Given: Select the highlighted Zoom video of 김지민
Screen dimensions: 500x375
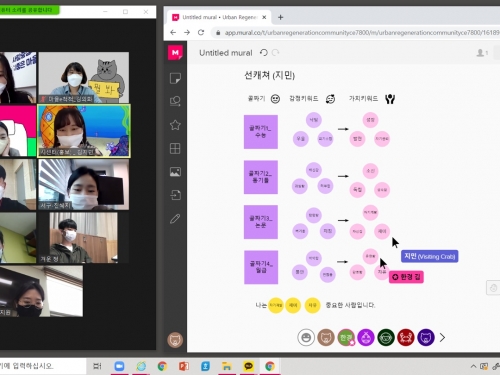Looking at the screenshot, I should tap(84, 131).
